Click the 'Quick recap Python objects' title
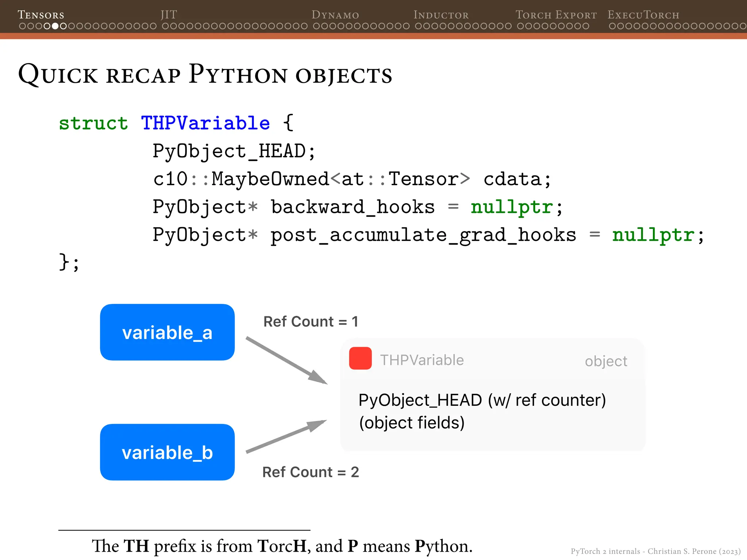This screenshot has height=560, width=747. tap(205, 74)
